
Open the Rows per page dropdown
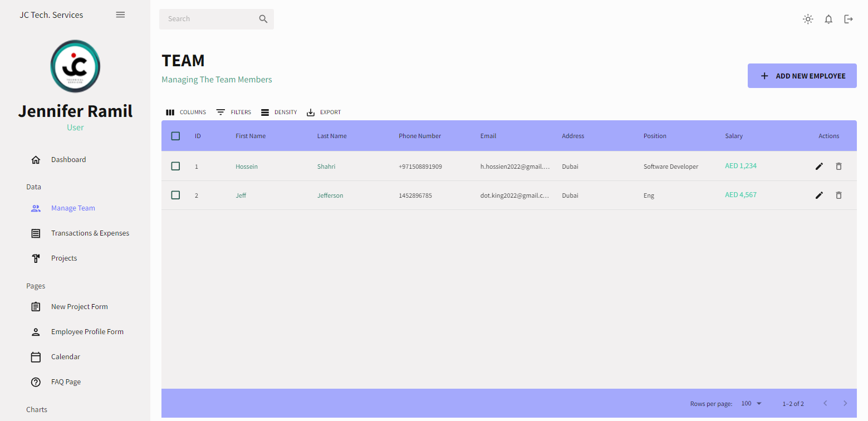pyautogui.click(x=751, y=403)
